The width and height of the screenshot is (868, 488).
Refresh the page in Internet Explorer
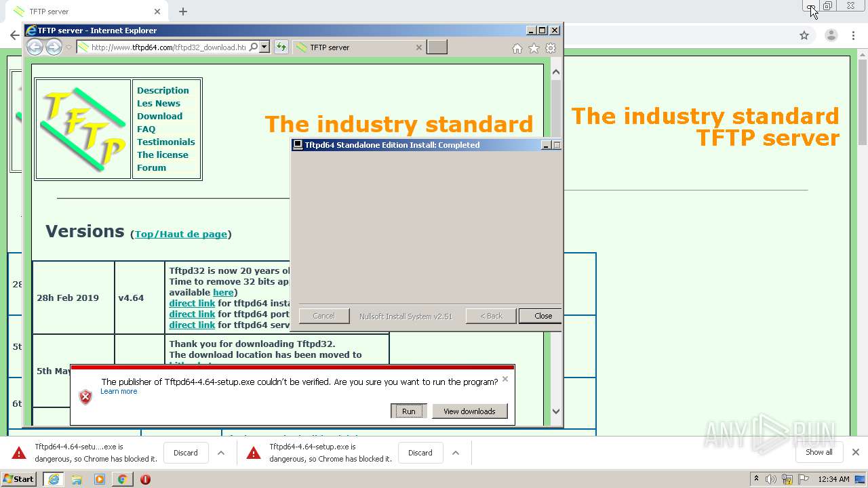coord(281,47)
